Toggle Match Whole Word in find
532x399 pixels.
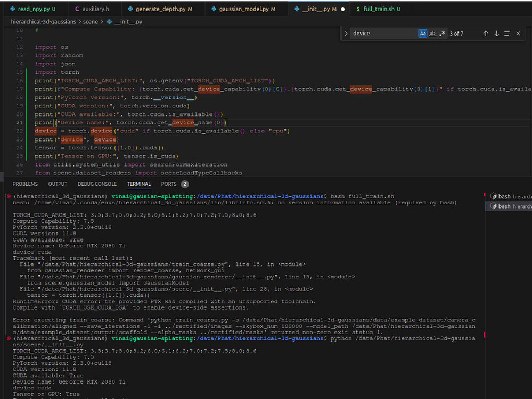(x=432, y=34)
